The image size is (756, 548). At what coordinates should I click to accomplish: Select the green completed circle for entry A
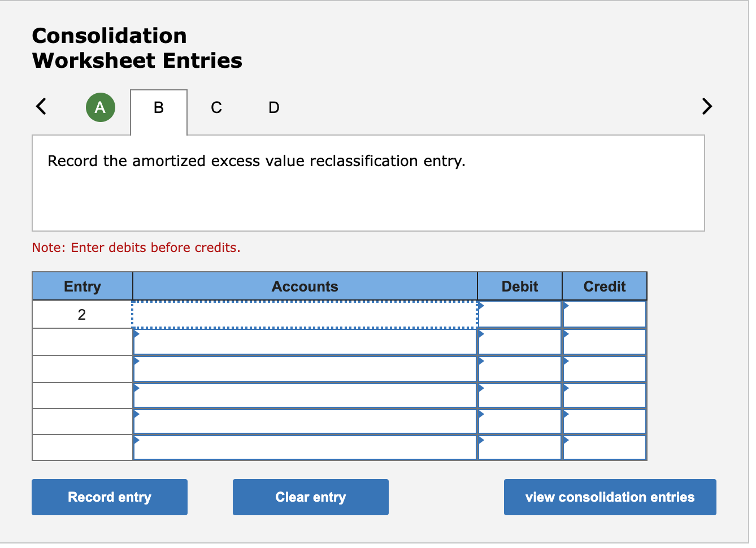click(x=101, y=107)
